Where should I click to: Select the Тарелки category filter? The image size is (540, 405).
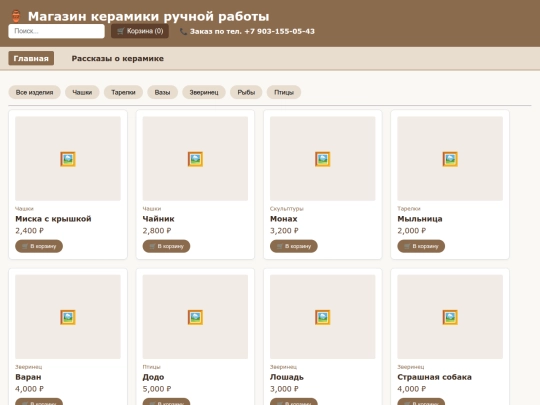(x=123, y=92)
